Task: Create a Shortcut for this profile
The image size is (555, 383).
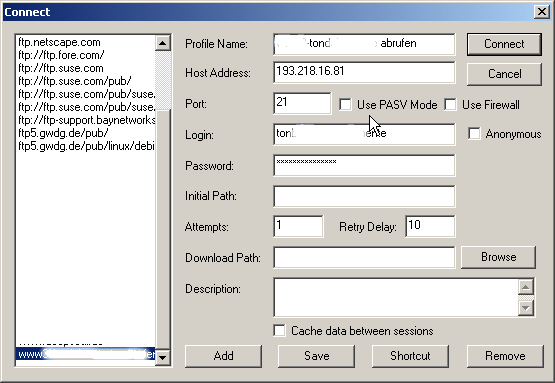Action: click(410, 356)
